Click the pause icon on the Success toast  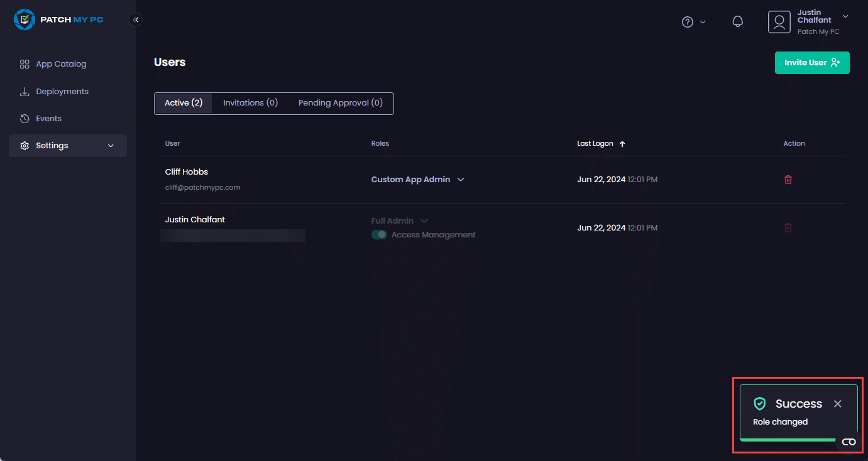tap(849, 442)
